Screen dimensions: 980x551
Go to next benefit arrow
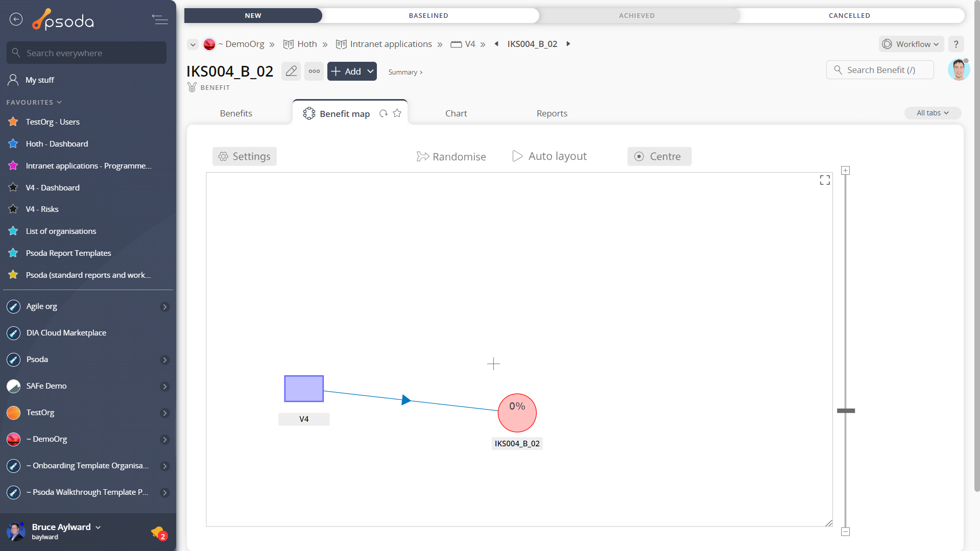(x=568, y=44)
